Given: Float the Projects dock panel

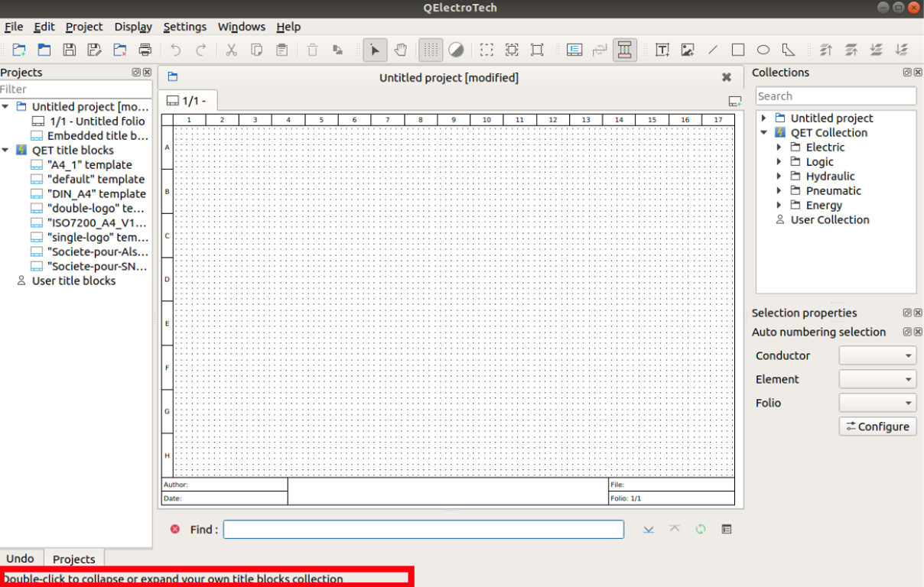Looking at the screenshot, I should point(136,73).
